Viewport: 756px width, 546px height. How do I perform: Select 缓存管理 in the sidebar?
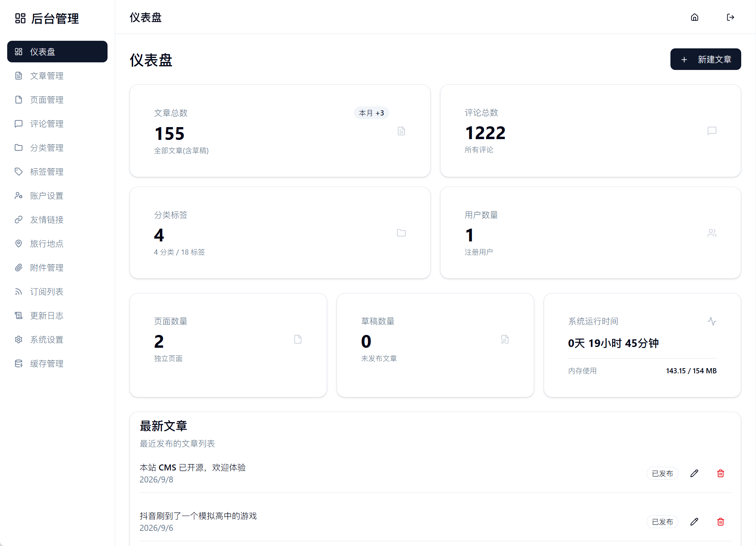(57, 363)
